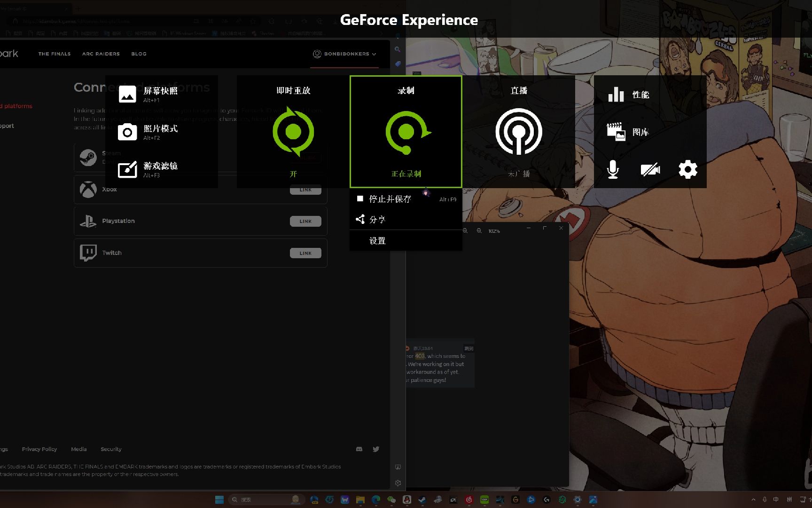This screenshot has height=508, width=812.
Task: Open 照片模式 photo mode camera icon
Action: coord(127,132)
